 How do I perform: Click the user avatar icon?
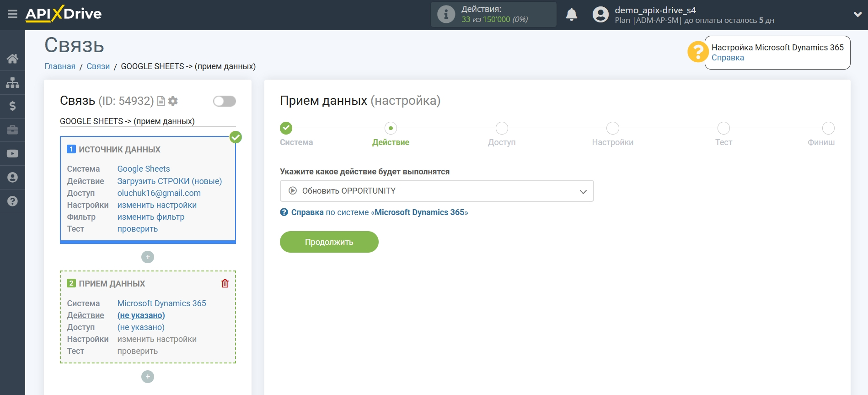(600, 15)
